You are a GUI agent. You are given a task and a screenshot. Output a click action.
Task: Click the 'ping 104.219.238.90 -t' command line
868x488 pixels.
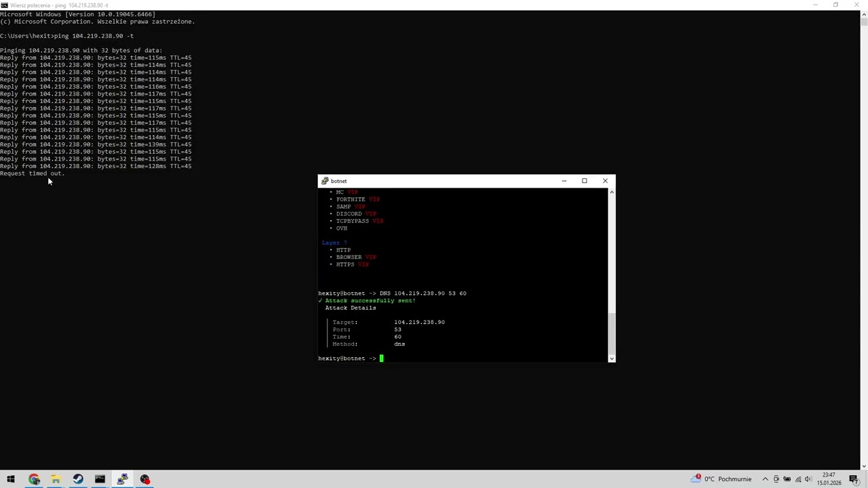(94, 36)
